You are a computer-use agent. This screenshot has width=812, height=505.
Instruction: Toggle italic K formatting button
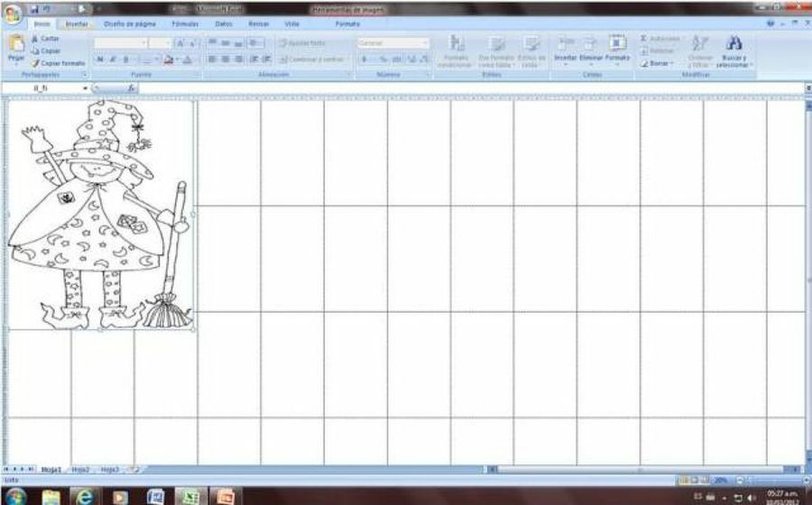point(113,60)
